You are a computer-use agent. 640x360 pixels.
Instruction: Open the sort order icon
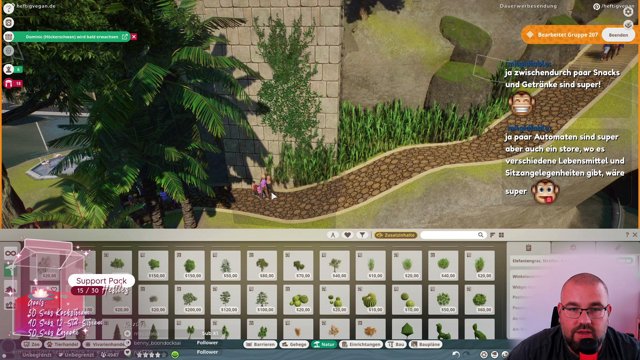[493, 235]
